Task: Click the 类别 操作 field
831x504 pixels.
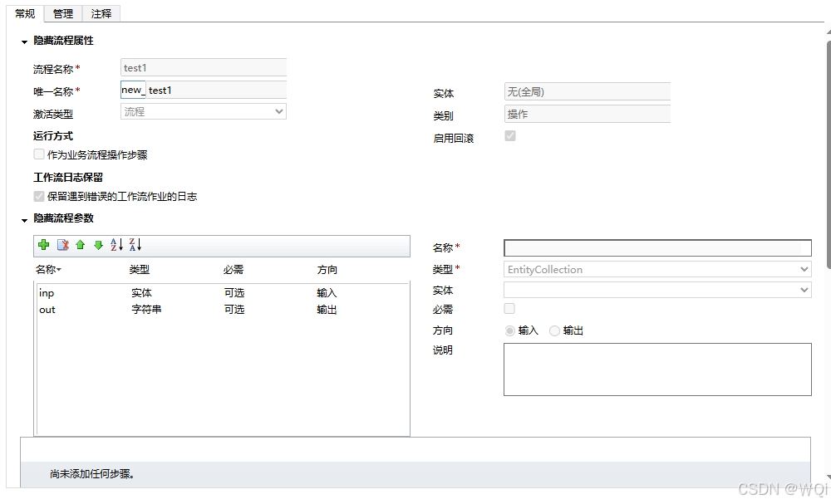Action: [x=588, y=114]
